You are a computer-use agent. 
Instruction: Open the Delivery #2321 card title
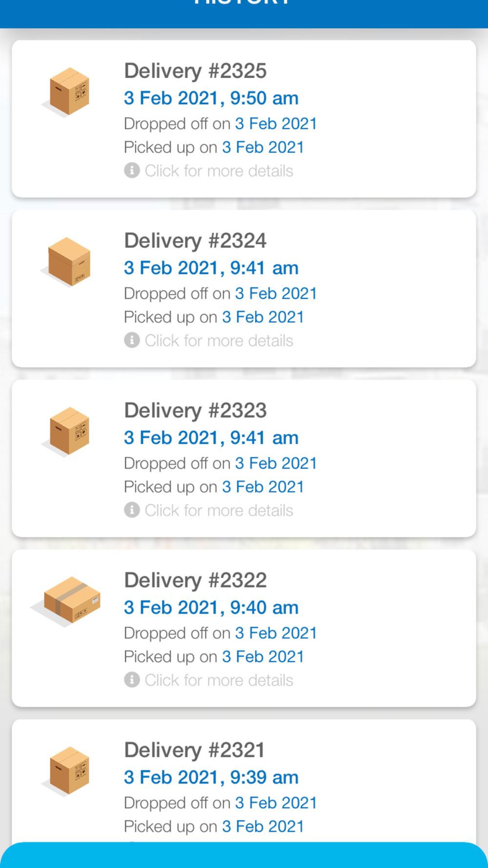[x=194, y=750]
